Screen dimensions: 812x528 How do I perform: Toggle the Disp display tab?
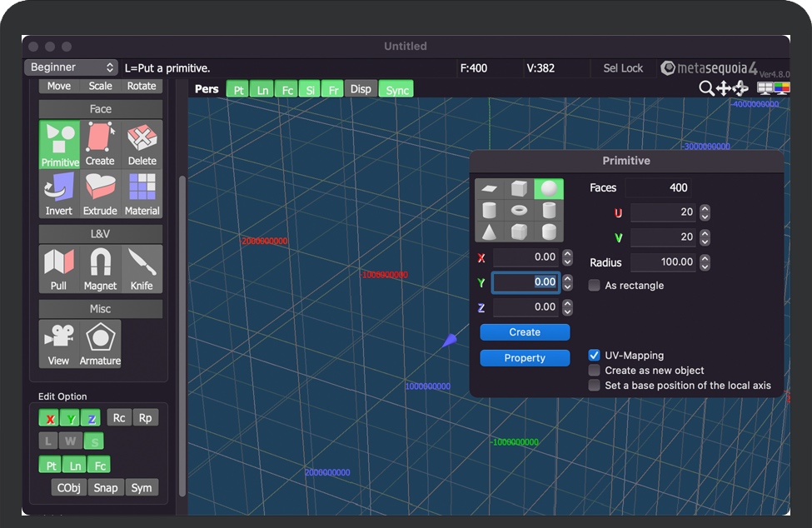click(x=361, y=89)
